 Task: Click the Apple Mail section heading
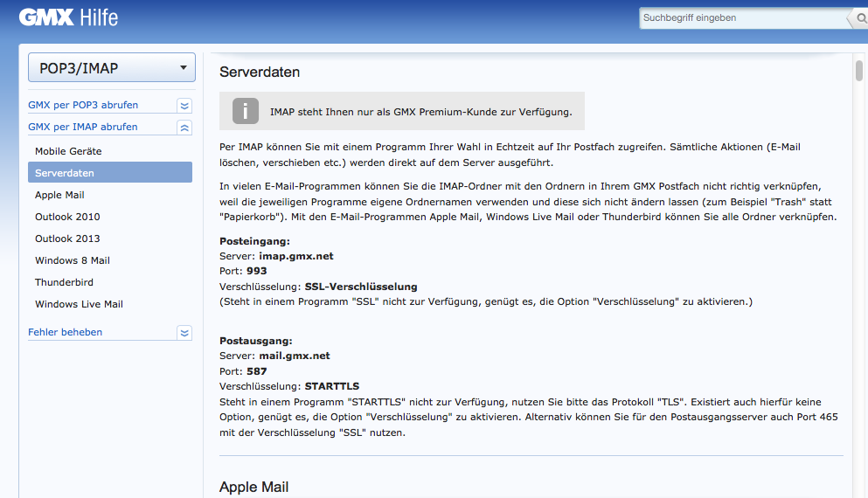pos(254,487)
